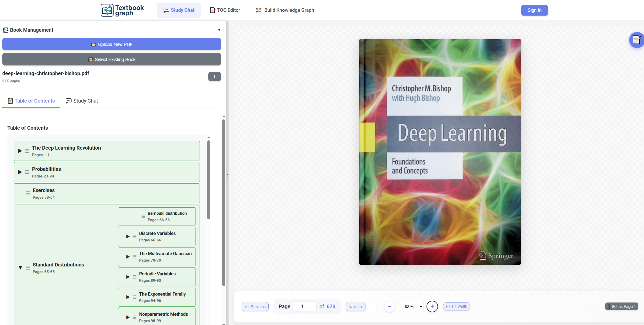The image size is (644, 325).
Task: Click drag handle for The Multivariate Gaussian
Action: pyautogui.click(x=134, y=257)
